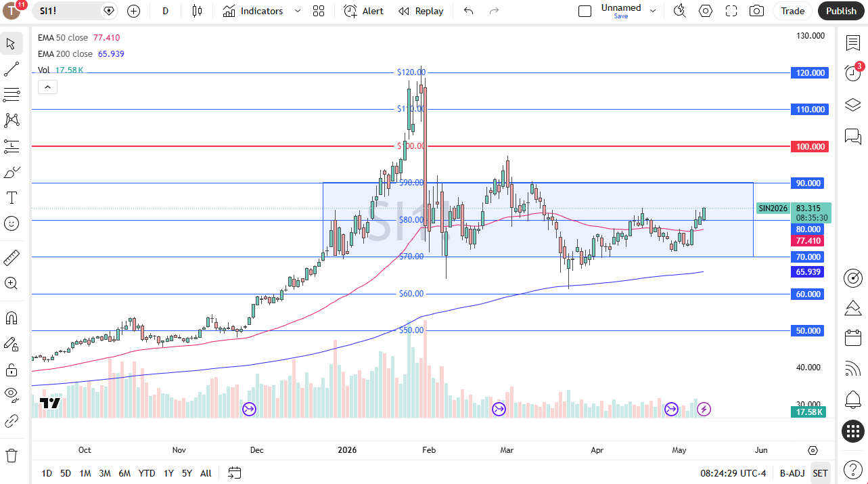Change the D chart interval

pos(166,11)
